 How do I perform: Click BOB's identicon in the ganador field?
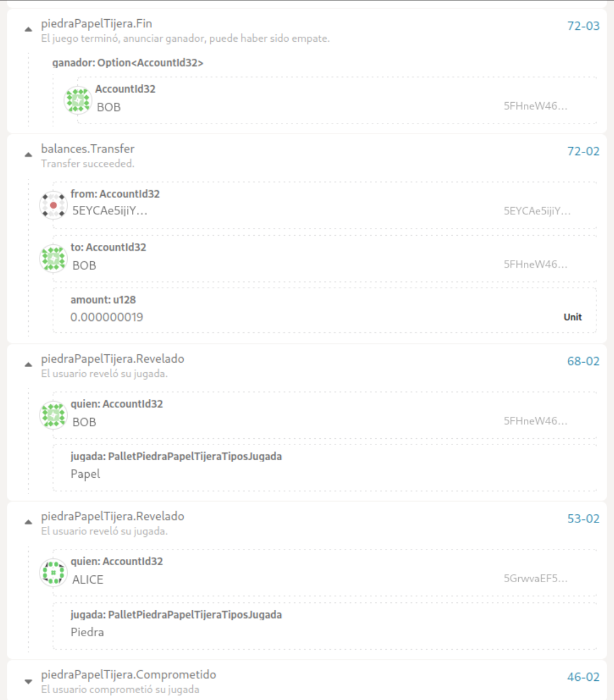coord(78,100)
